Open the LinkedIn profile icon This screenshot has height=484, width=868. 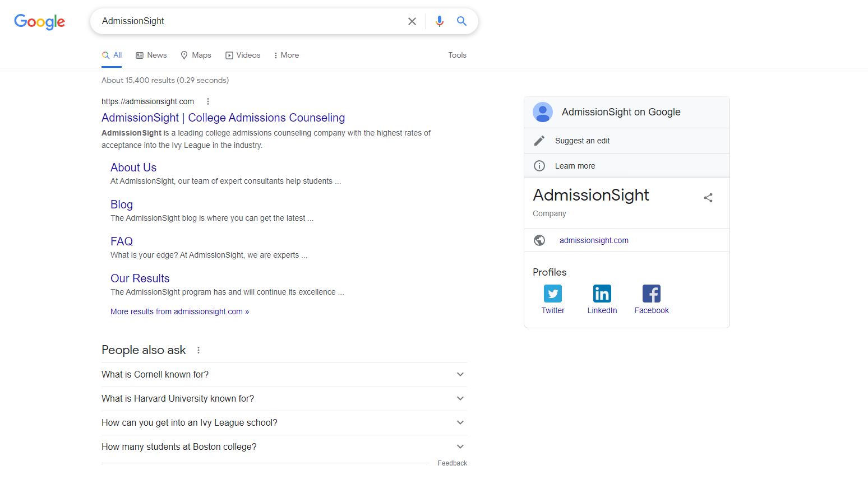(x=602, y=294)
